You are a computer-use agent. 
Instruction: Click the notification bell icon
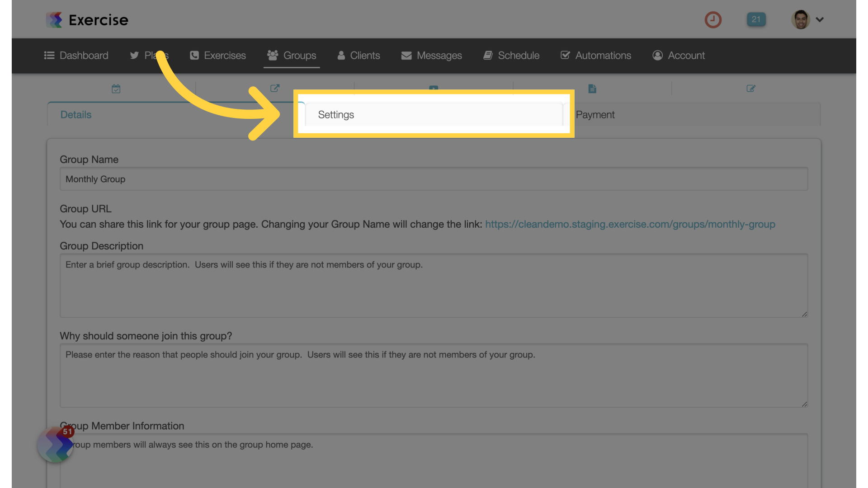click(x=756, y=19)
